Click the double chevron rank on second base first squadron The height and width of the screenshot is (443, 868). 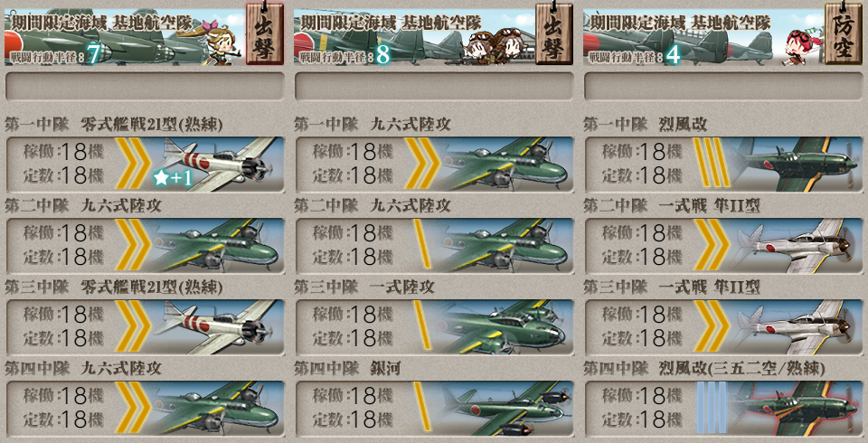click(x=422, y=164)
